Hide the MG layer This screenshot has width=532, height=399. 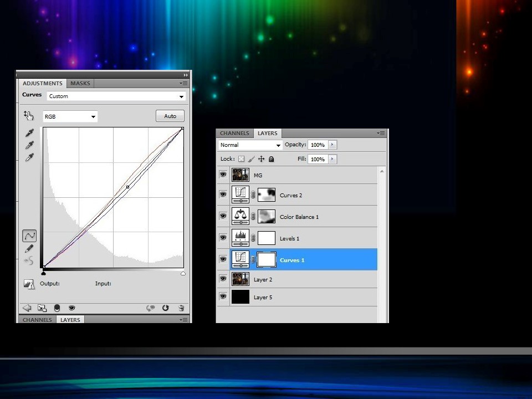tap(223, 175)
